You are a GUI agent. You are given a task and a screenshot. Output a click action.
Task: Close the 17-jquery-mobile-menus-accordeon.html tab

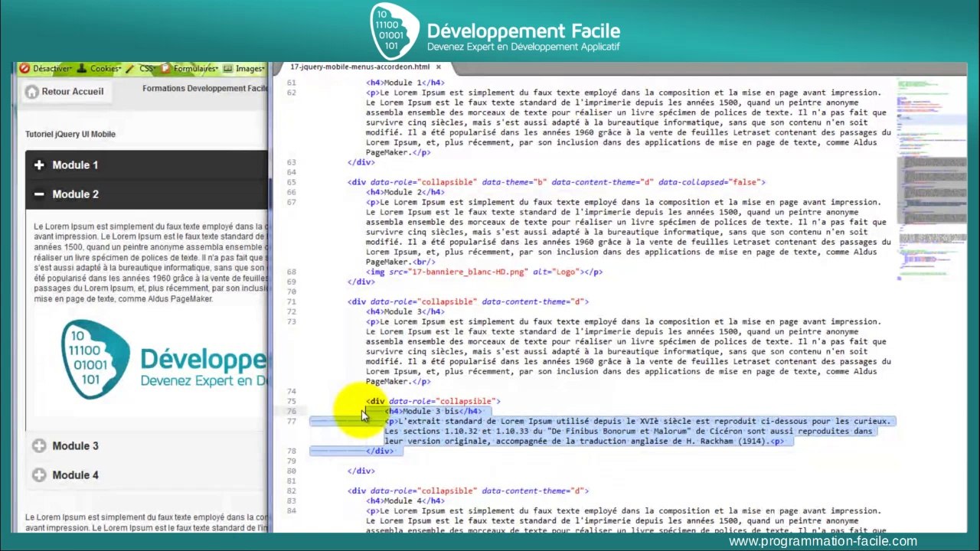click(439, 67)
